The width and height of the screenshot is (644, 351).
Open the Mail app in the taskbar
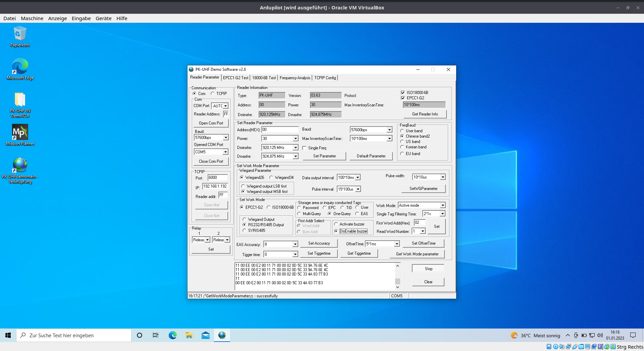pos(205,335)
